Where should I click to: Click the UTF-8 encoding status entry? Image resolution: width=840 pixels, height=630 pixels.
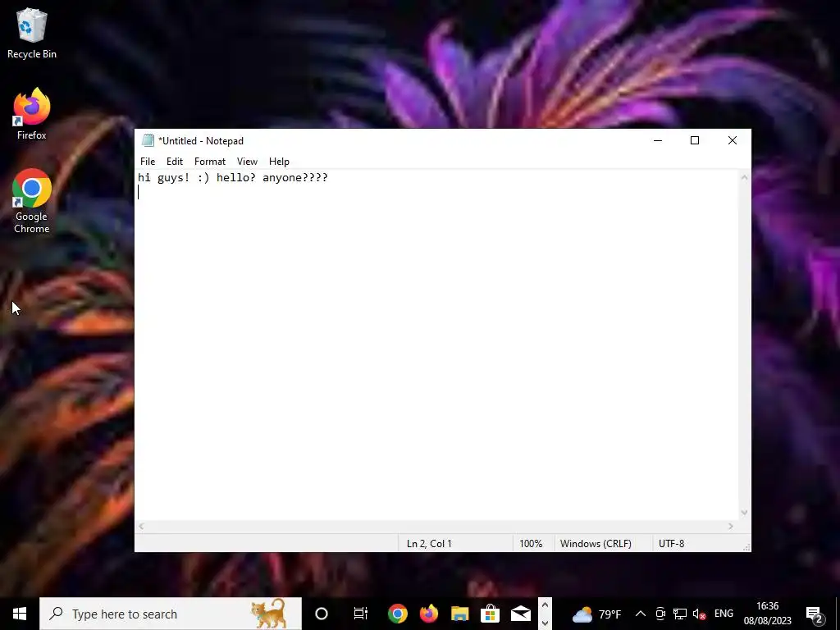(x=671, y=544)
